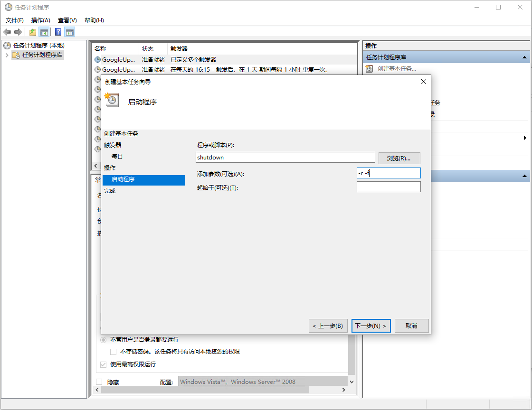Click the 起始于(可选) input field
Screen dimensions: 532x410
tap(389, 187)
